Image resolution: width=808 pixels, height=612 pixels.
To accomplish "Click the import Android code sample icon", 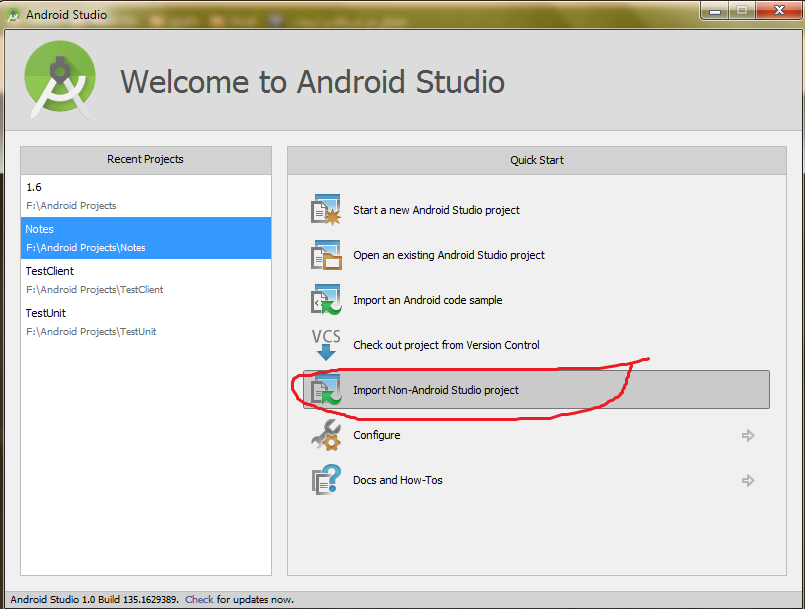I will [326, 300].
